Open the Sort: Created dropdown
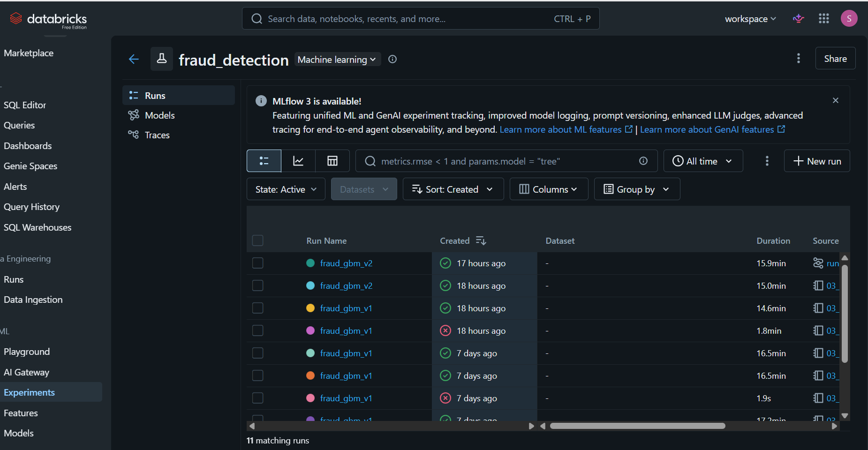This screenshot has height=450, width=868. [x=453, y=189]
